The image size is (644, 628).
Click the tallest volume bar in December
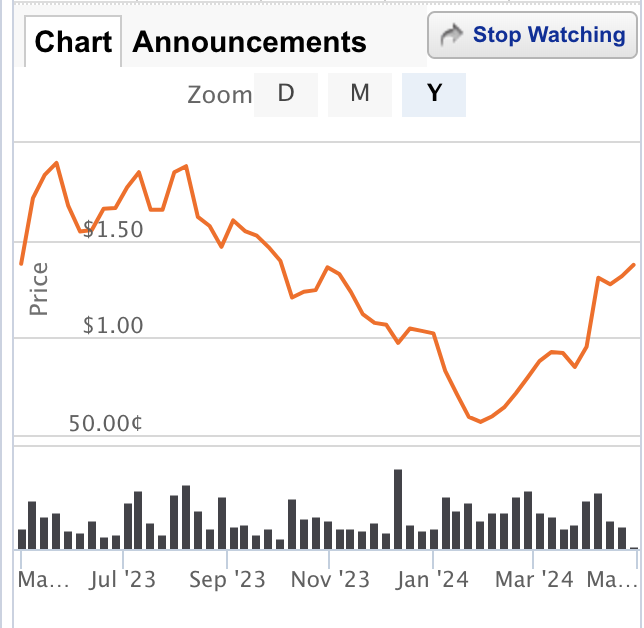click(x=398, y=509)
